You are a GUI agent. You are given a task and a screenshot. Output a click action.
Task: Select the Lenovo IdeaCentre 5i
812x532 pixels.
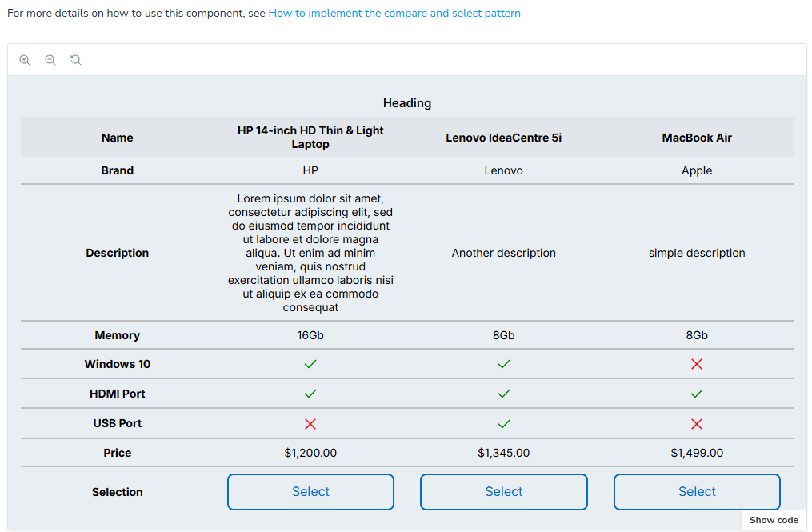[504, 491]
